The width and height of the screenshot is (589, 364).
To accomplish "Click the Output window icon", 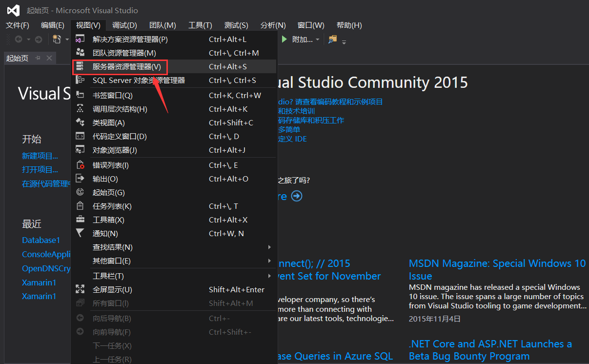I will (80, 179).
